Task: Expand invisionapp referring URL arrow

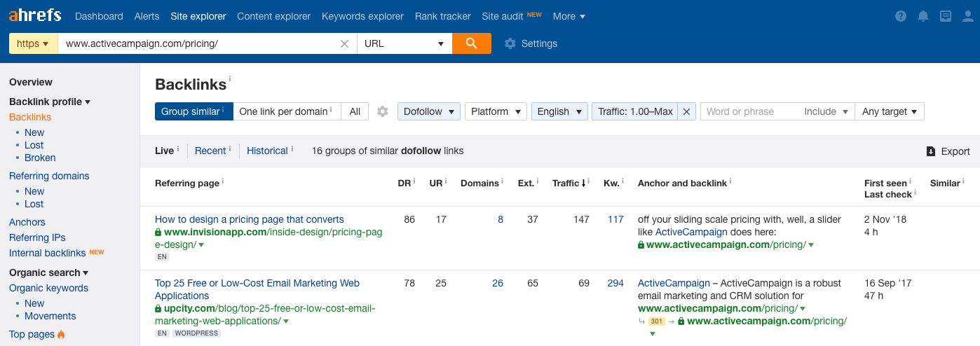Action: pos(201,245)
